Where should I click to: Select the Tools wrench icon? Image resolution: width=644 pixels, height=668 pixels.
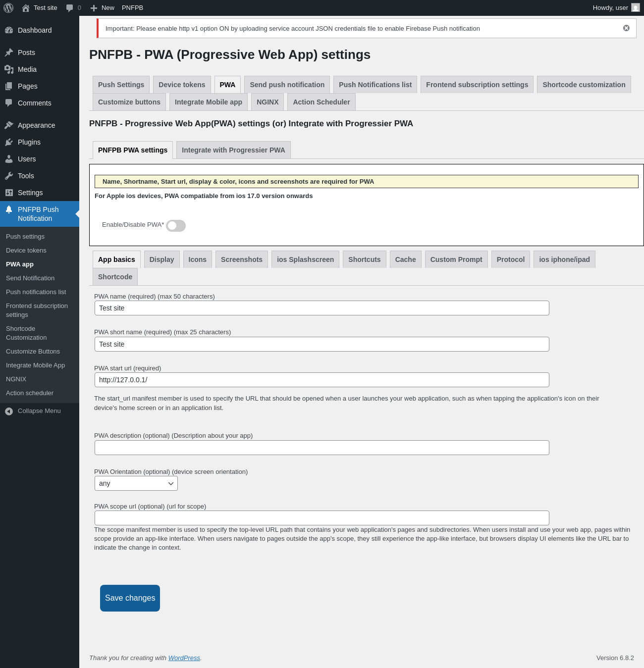pyautogui.click(x=9, y=176)
